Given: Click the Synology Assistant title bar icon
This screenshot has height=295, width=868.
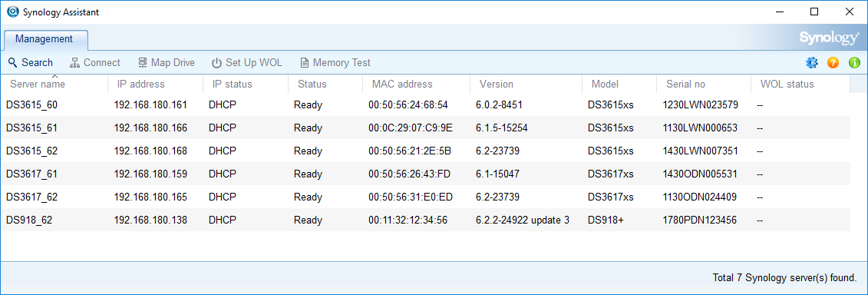Looking at the screenshot, I should pyautogui.click(x=12, y=12).
